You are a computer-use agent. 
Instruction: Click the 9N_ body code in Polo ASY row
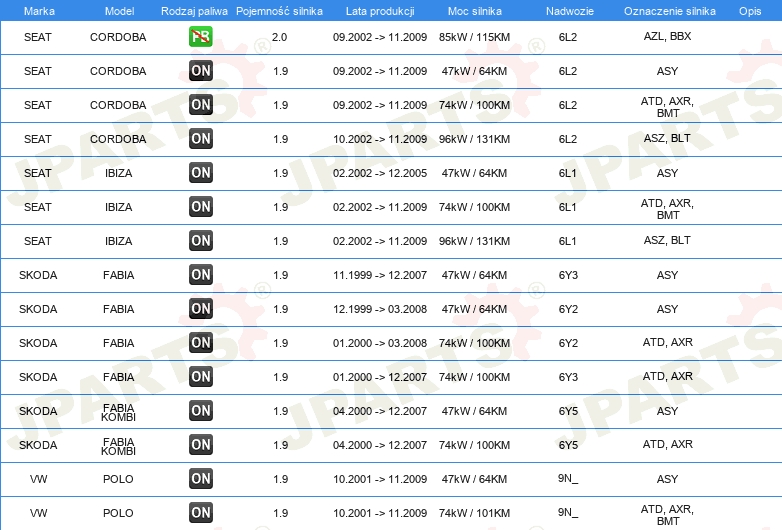568,479
